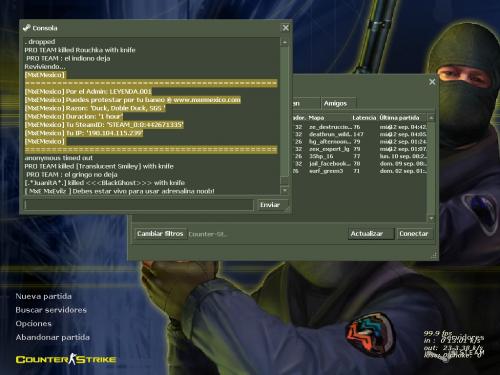Click the Conectar button
Viewport: 500px width, 375px height.
point(414,234)
